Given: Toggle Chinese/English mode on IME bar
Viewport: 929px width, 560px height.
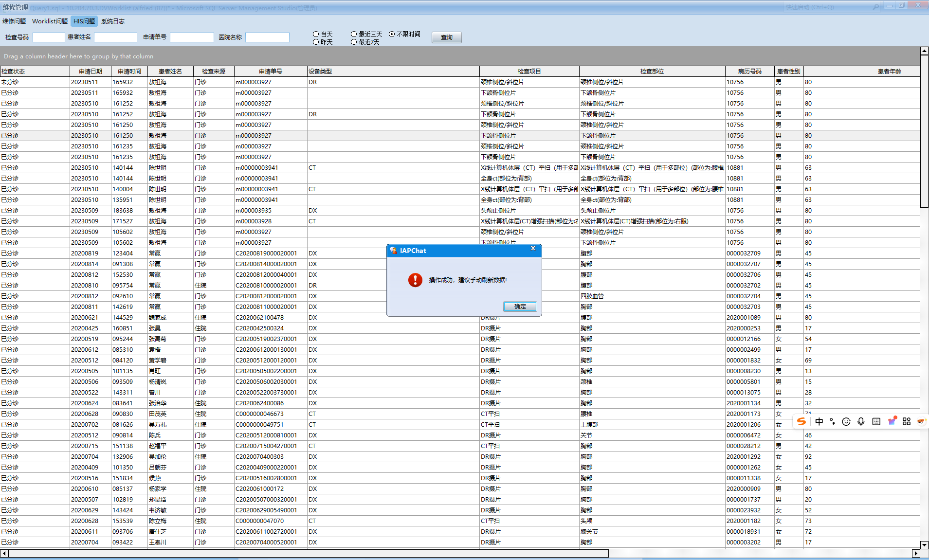Looking at the screenshot, I should pos(819,421).
